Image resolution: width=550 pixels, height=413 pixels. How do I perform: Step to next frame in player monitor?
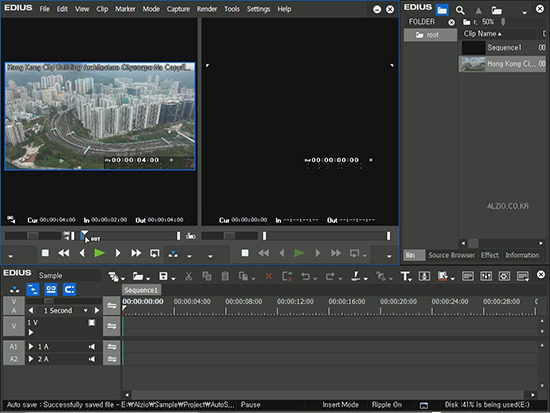tap(118, 253)
